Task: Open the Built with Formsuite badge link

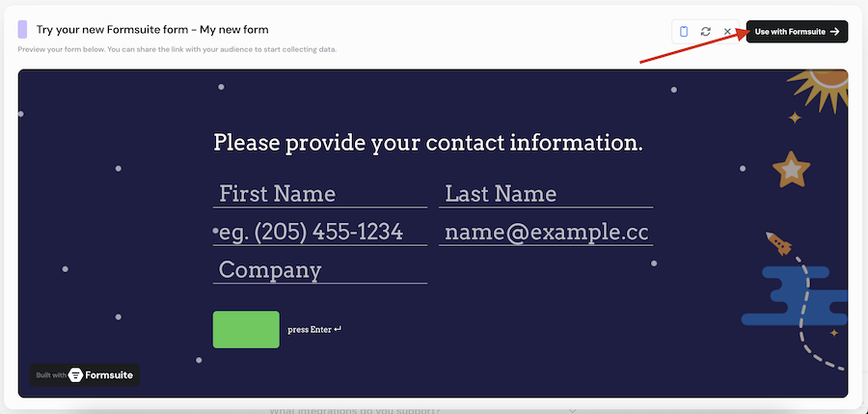Action: pyautogui.click(x=85, y=375)
